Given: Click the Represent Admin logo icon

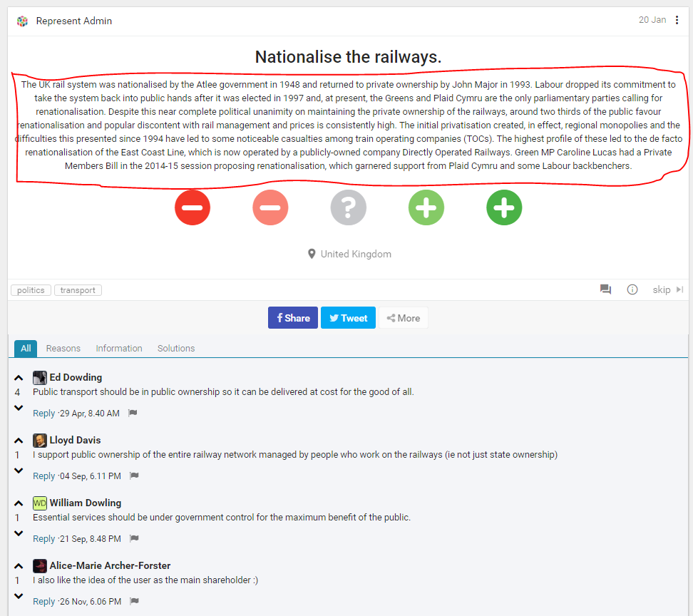Looking at the screenshot, I should [22, 21].
